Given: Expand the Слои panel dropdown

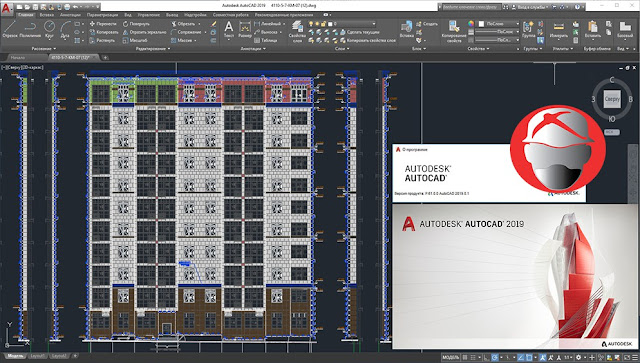Looking at the screenshot, I should 342,49.
